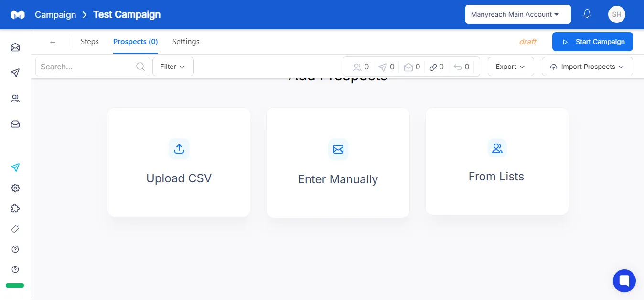Open the Campaigns envelope icon in sidebar

point(15,47)
